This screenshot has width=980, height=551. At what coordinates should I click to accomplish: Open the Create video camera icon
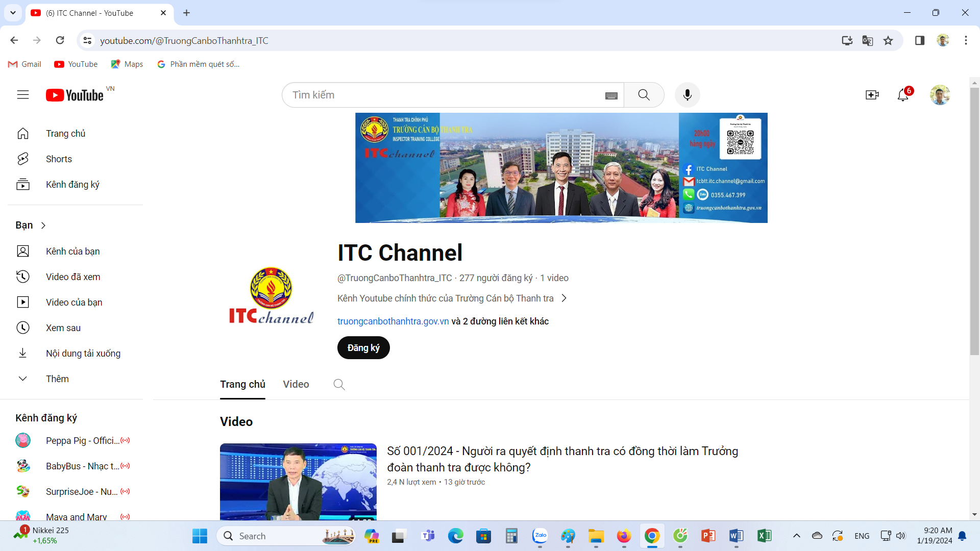[872, 95]
